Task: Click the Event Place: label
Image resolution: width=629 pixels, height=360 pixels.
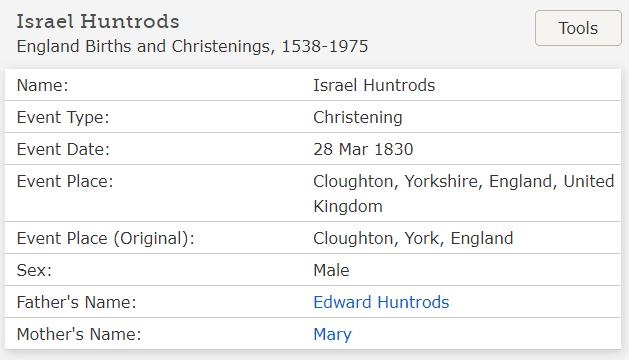Action: click(65, 181)
